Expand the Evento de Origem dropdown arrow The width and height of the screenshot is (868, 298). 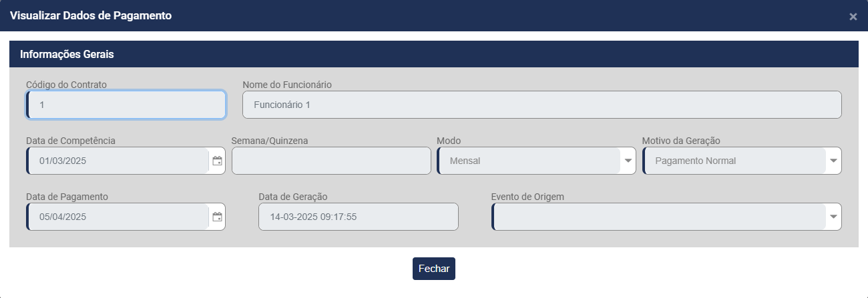tap(833, 217)
